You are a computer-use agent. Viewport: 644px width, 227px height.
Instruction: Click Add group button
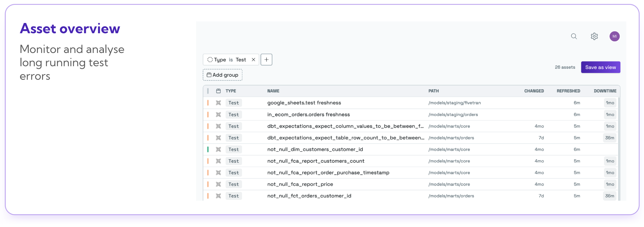222,75
